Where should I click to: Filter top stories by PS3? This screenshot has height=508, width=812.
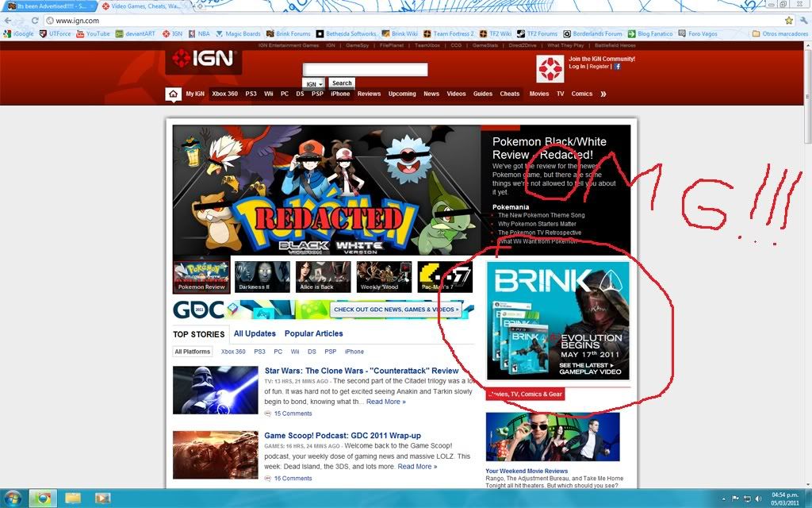coord(260,352)
